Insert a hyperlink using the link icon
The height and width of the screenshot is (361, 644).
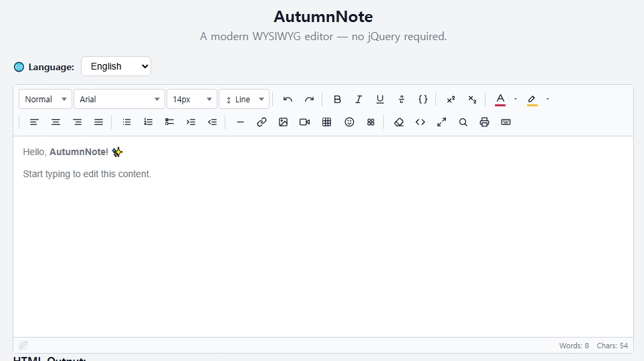(261, 122)
